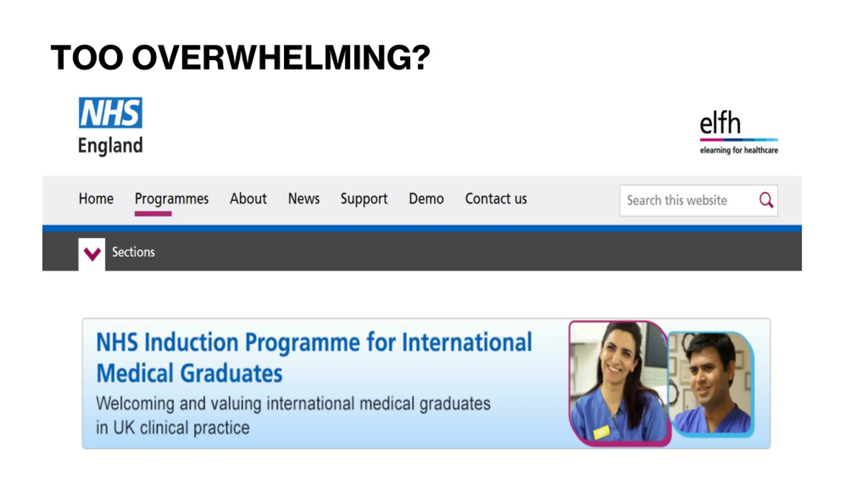The image size is (868, 488).
Task: Open the Support menu item
Action: pyautogui.click(x=364, y=199)
